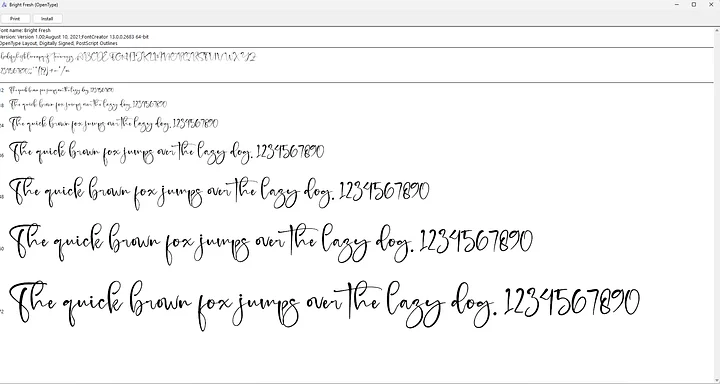Click the font viewer title bar icon
This screenshot has height=384, width=720.
point(4,5)
